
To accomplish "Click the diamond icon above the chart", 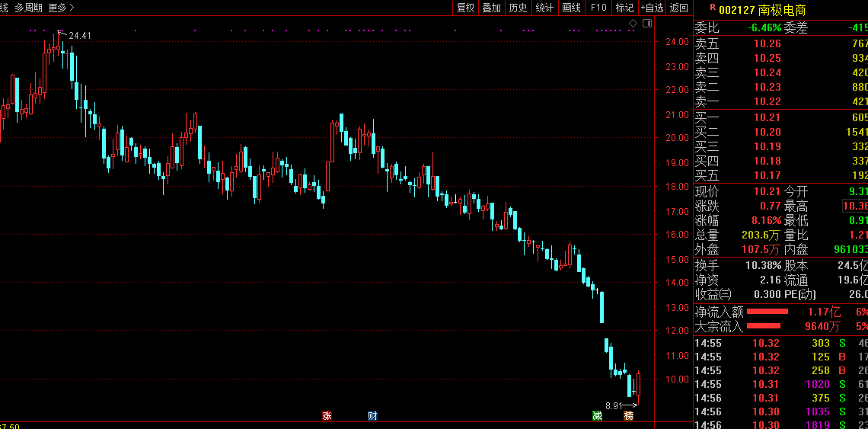I will (633, 23).
